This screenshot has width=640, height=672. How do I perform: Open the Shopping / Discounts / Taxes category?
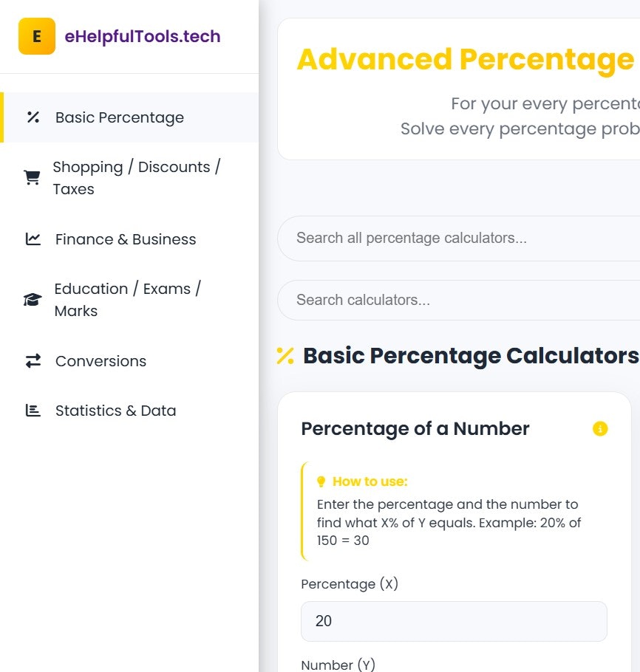click(137, 177)
